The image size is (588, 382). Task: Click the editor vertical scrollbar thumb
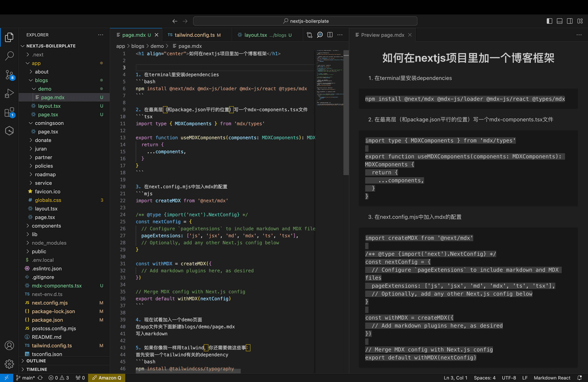(x=346, y=112)
